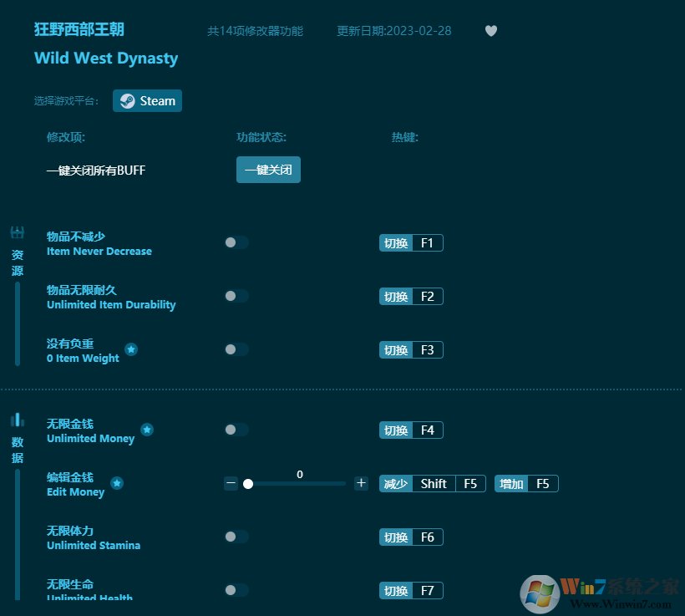
Task: Click the Item Never Decrease label
Action: [x=99, y=252]
